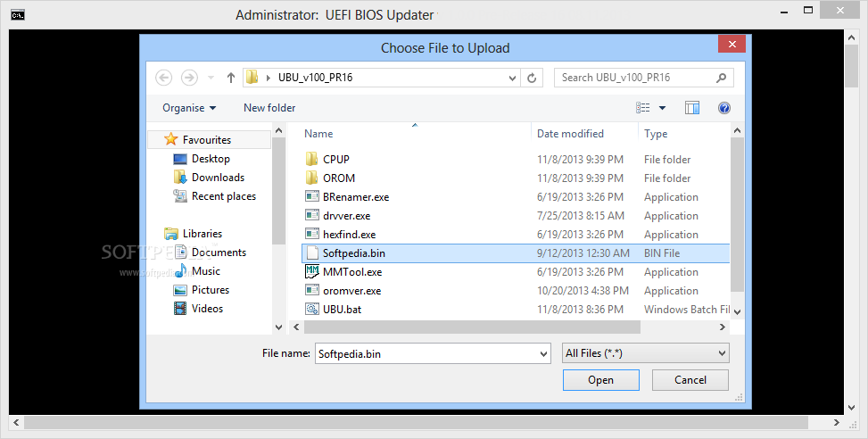868x439 pixels.
Task: Click the Recent places icon
Action: pyautogui.click(x=180, y=196)
